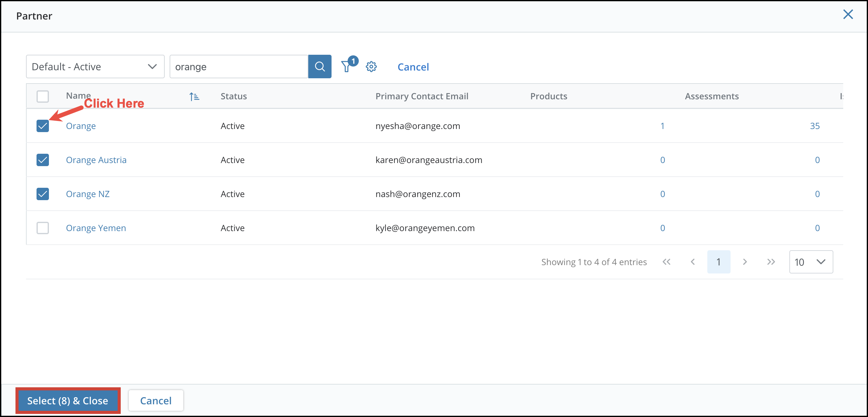The height and width of the screenshot is (417, 868).
Task: Click the Primary Contact Email column header
Action: pos(422,96)
